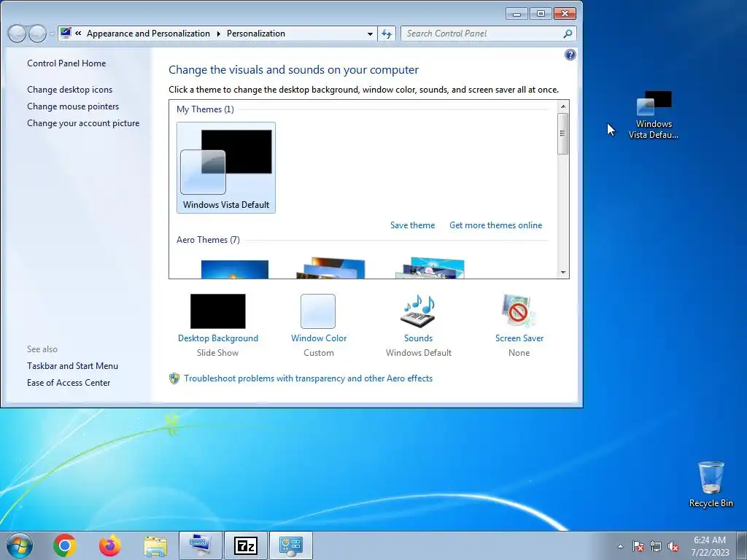Open the Screen Saver icon
Screen dimensions: 747x560
click(x=519, y=311)
